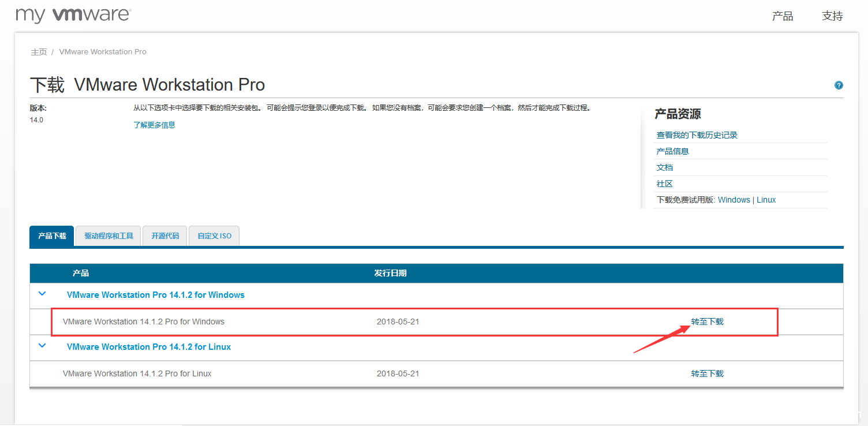Go to 主页 via the breadcrumb
868x426 pixels.
tap(38, 51)
